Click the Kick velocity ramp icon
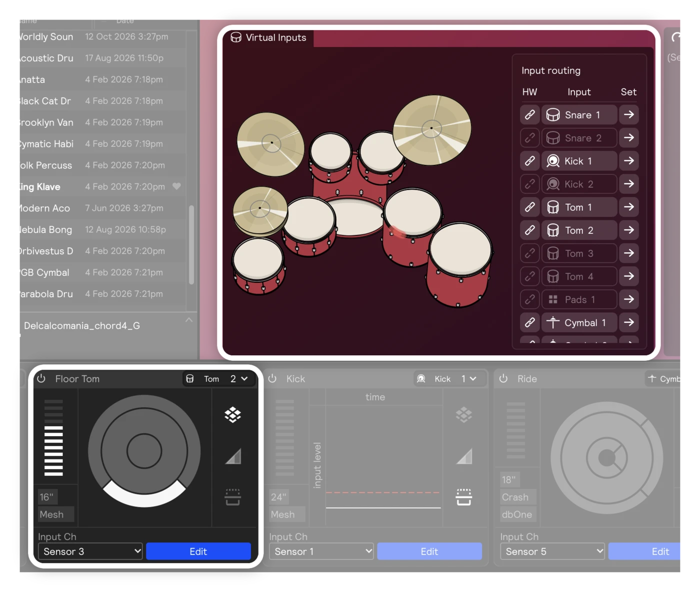Image resolution: width=700 pixels, height=592 pixels. coord(464,456)
